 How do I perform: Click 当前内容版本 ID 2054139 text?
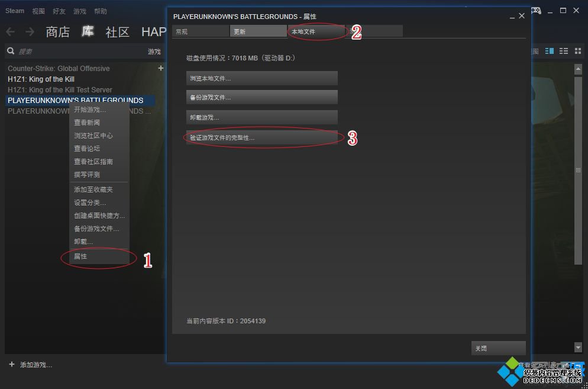(x=226, y=321)
